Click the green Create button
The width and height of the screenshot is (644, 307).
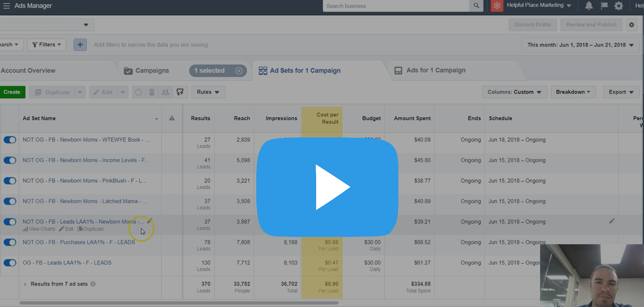pyautogui.click(x=12, y=92)
